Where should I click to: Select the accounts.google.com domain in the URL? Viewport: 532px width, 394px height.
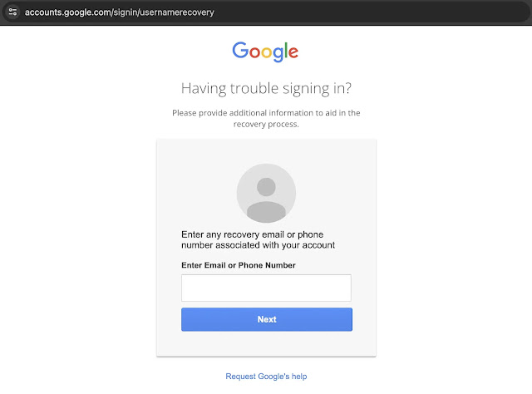67,12
